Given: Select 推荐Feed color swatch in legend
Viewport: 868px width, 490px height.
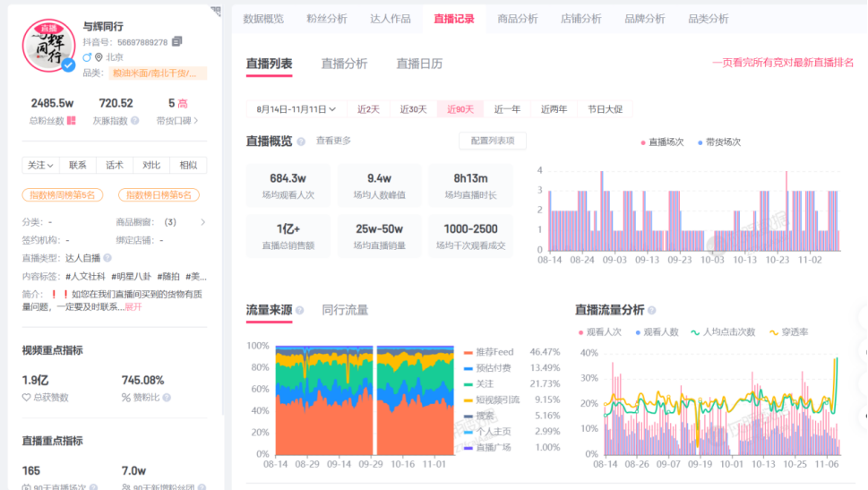Looking at the screenshot, I should tap(468, 353).
